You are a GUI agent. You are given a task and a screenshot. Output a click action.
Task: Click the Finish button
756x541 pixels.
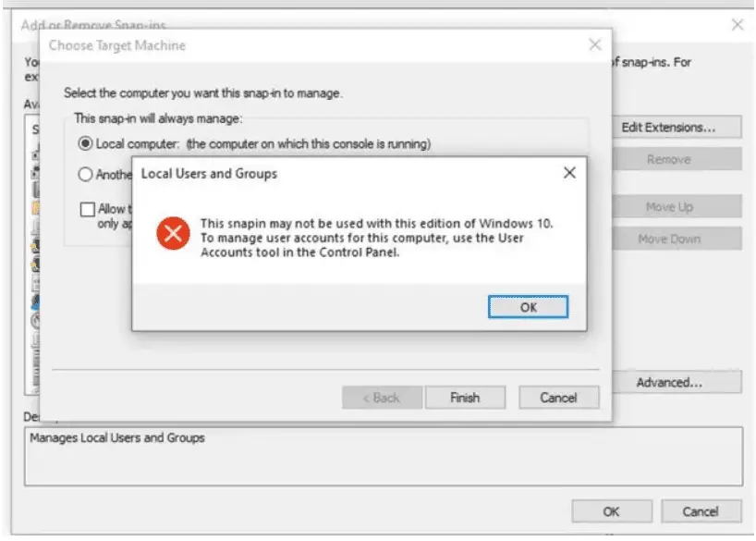click(465, 398)
